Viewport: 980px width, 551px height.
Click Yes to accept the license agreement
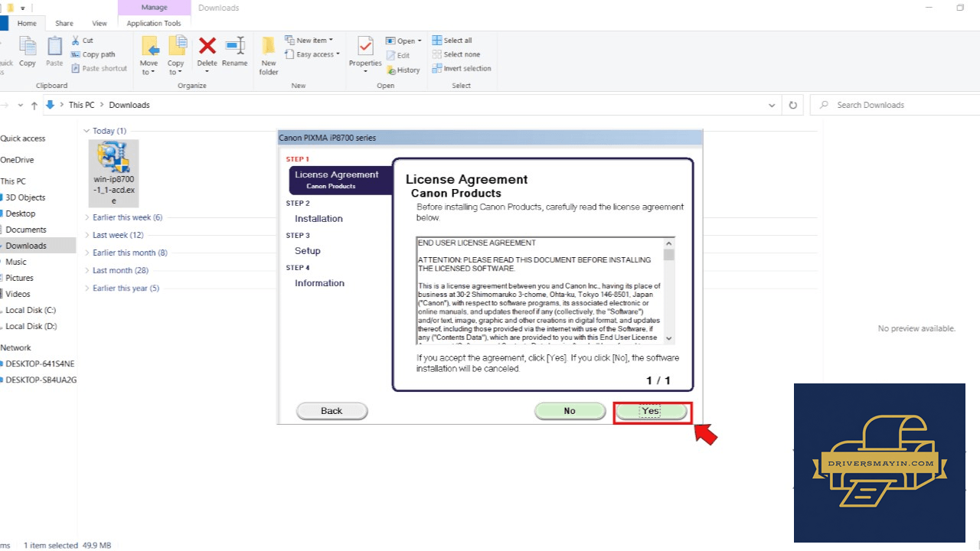[652, 411]
